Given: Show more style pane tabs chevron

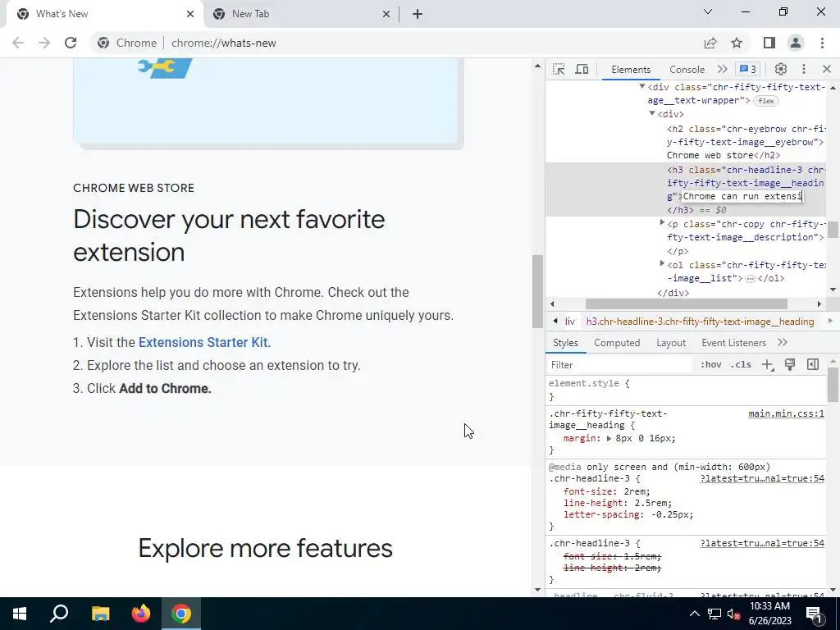Looking at the screenshot, I should tap(782, 343).
